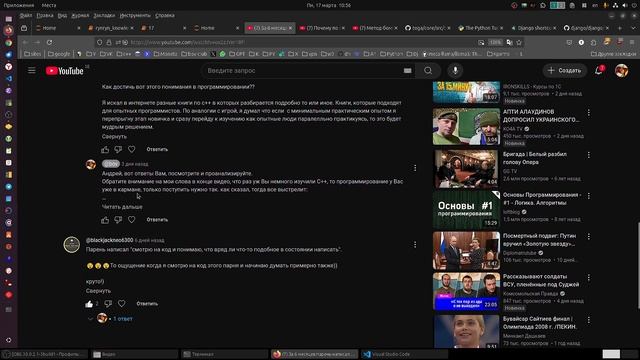Image resolution: width=640 pixels, height=360 pixels.
Task: Open 'Бригада | Белый разбил голову Опера' title
Action: pyautogui.click(x=535, y=158)
